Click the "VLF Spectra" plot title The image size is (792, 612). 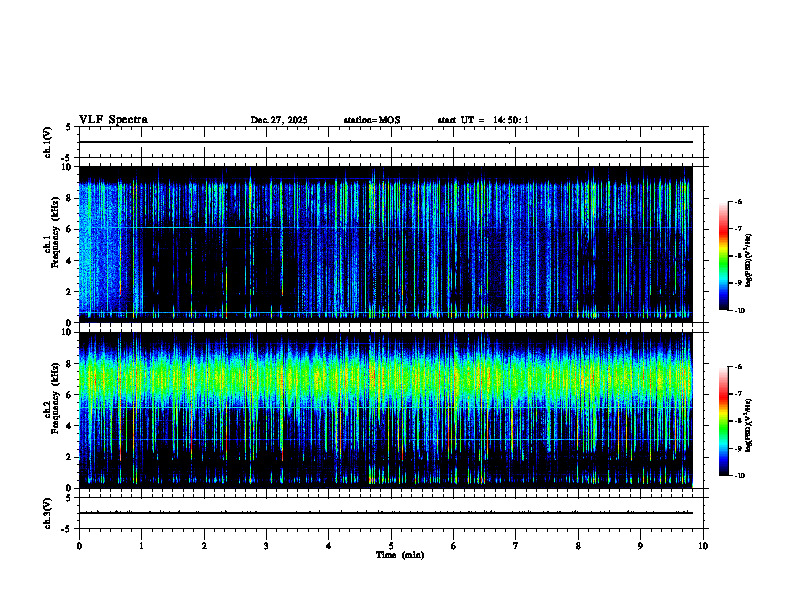click(113, 120)
